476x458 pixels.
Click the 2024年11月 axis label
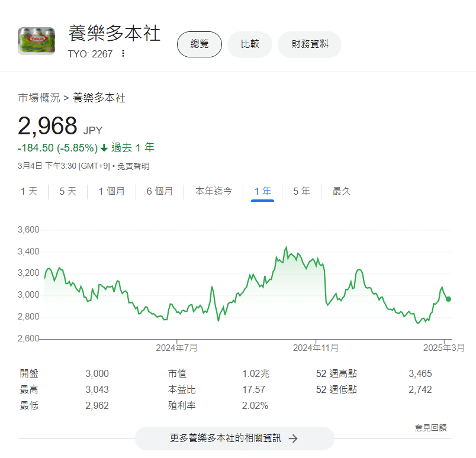[316, 348]
